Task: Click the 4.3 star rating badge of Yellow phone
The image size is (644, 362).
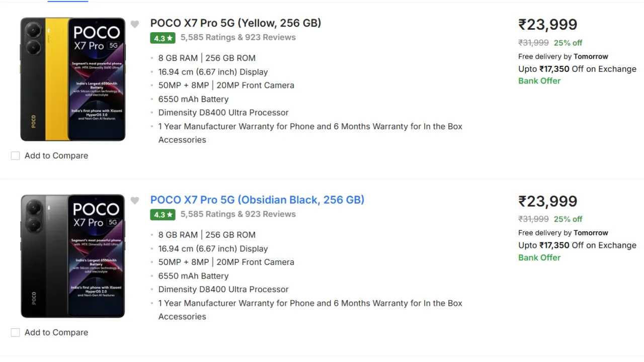Action: coord(163,38)
